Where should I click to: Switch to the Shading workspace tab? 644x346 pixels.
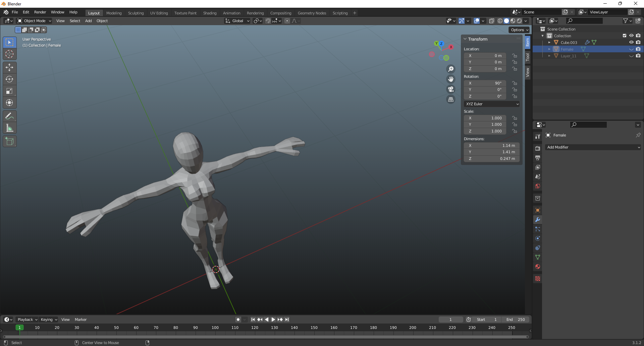[x=210, y=13]
